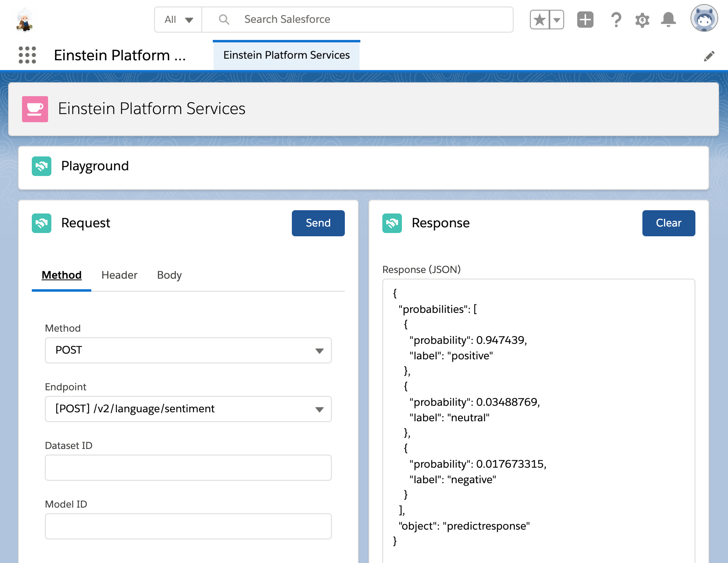728x563 pixels.
Task: Focus the Search Salesforce field
Action: point(357,20)
